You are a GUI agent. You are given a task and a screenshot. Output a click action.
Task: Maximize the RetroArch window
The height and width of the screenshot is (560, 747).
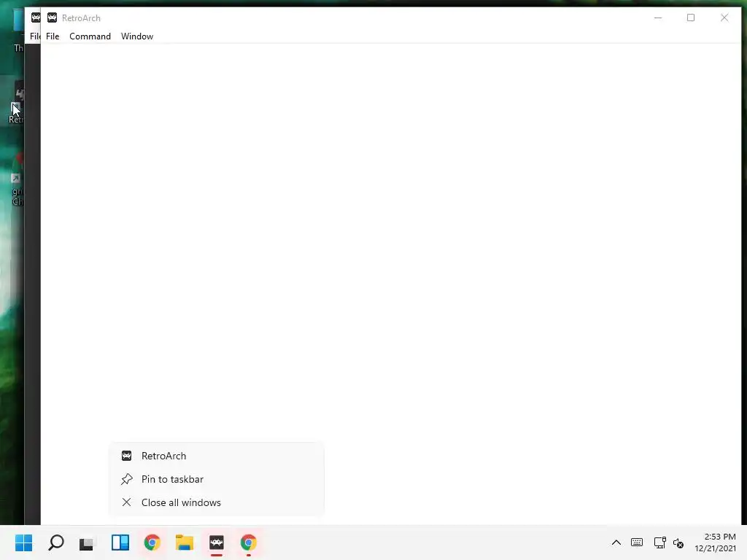[x=691, y=17]
